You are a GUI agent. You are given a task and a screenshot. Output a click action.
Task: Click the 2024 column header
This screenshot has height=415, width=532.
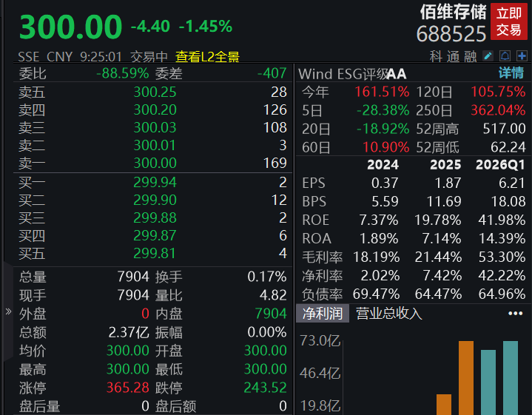(x=383, y=165)
